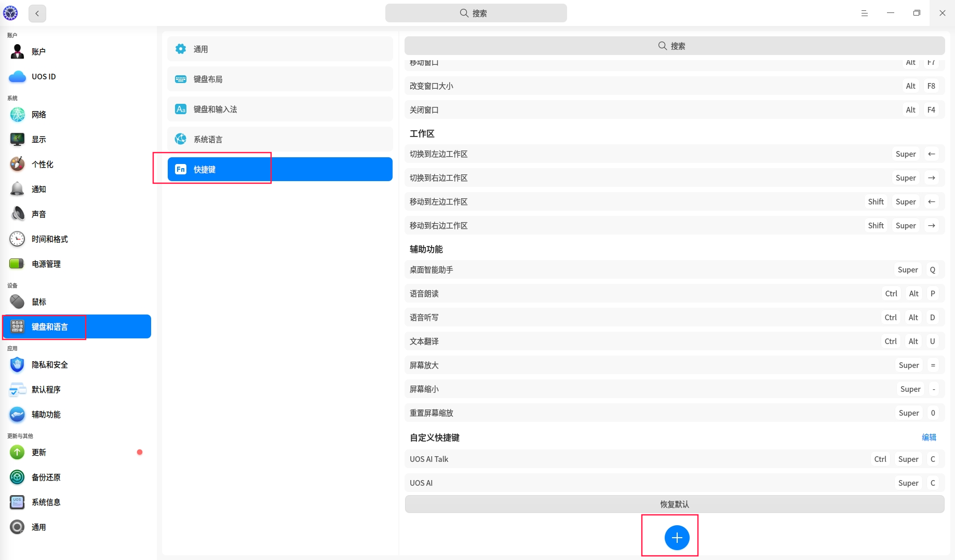Open Privacy and Security shield icon

(17, 365)
